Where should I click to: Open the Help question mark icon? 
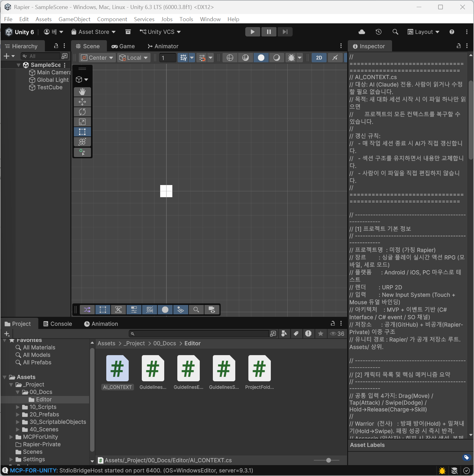452,32
